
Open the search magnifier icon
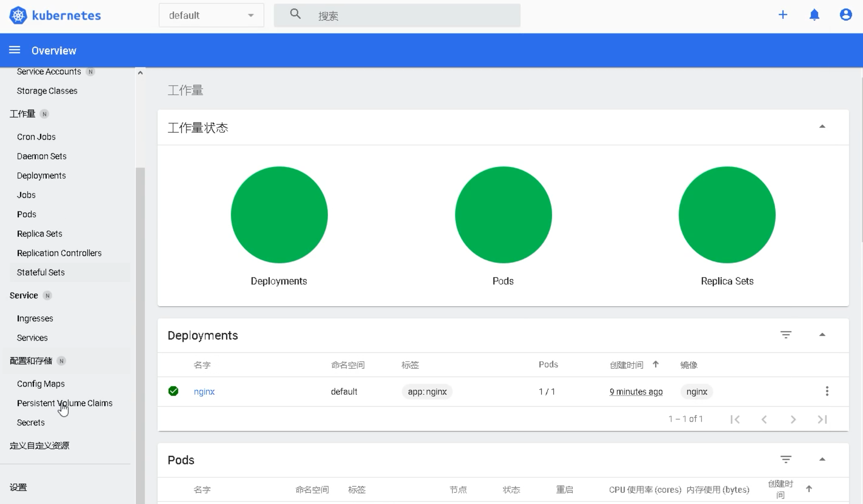295,14
